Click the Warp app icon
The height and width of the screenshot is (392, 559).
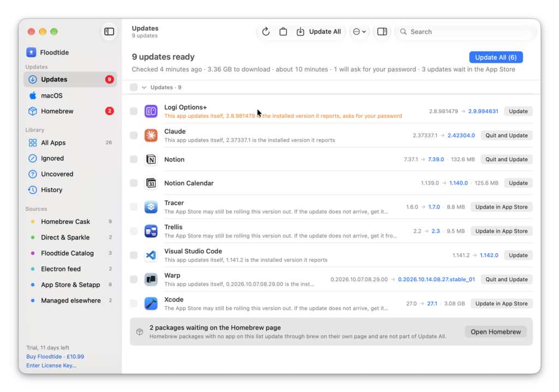(x=151, y=280)
